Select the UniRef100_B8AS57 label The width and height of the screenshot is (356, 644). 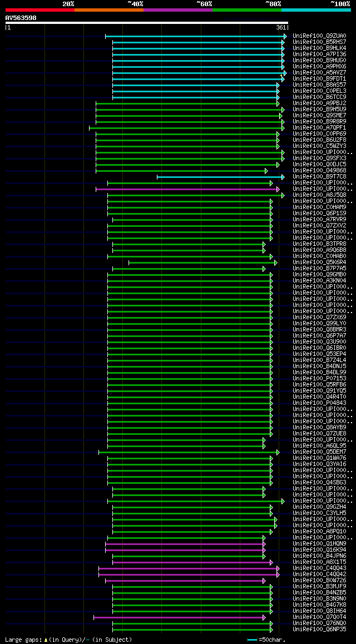[319, 85]
